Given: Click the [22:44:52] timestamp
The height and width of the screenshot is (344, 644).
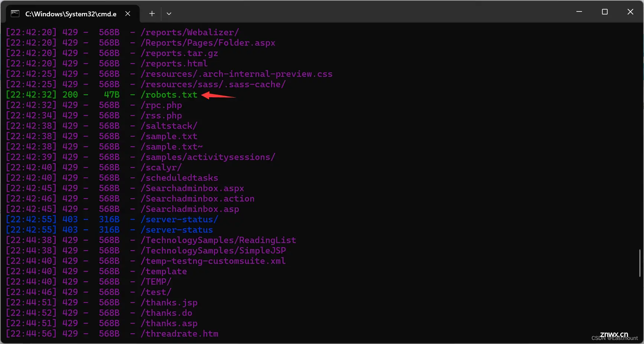Looking at the screenshot, I should click(31, 313).
